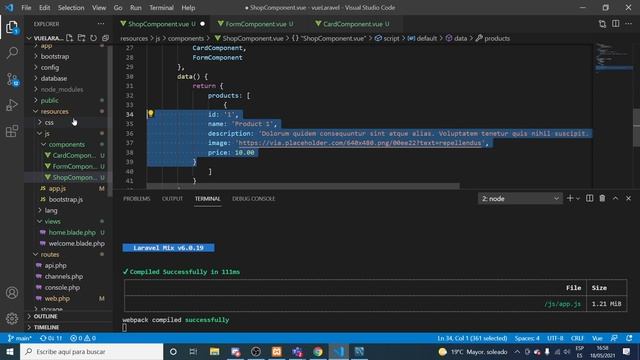640x360 pixels.
Task: Open the Search view in activity bar
Action: pyautogui.click(x=12, y=53)
